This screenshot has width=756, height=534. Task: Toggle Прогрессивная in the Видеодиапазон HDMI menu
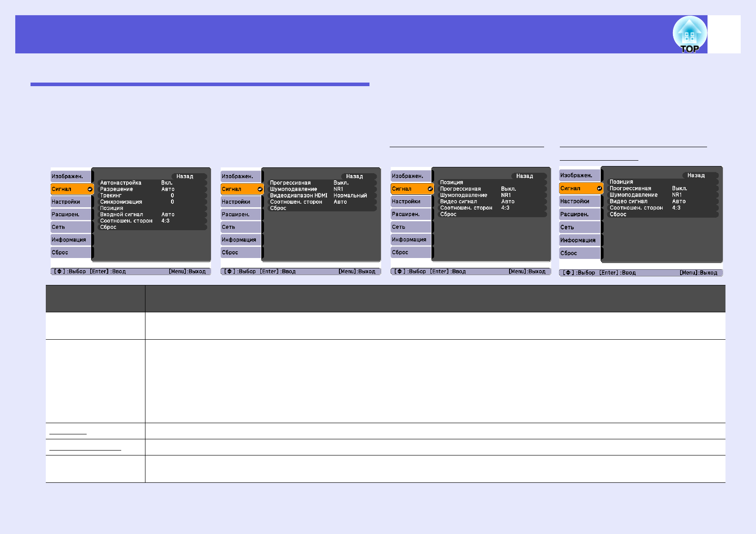(321, 183)
